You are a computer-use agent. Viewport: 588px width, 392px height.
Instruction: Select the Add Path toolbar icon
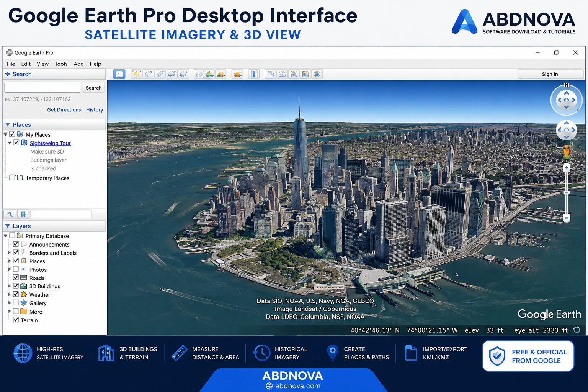pos(160,74)
